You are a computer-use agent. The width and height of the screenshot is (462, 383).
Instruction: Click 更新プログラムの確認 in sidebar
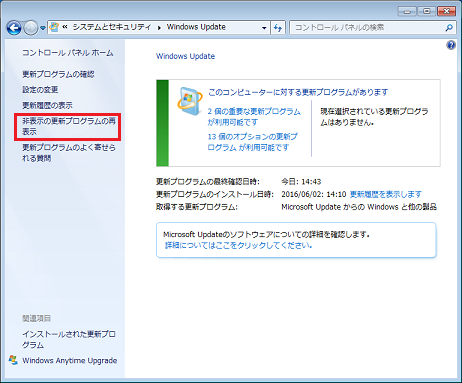tap(58, 74)
